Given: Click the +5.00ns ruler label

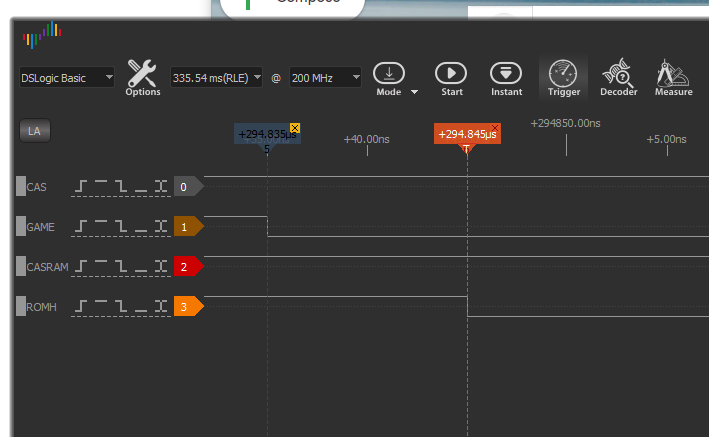Looking at the screenshot, I should coord(666,139).
